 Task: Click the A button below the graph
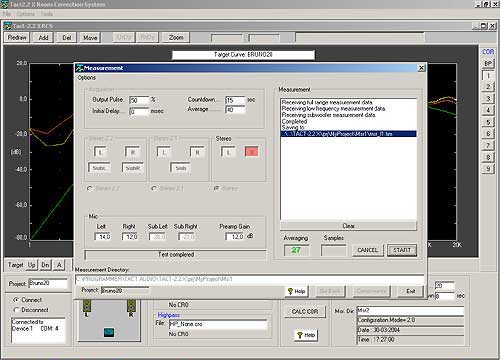[59, 265]
